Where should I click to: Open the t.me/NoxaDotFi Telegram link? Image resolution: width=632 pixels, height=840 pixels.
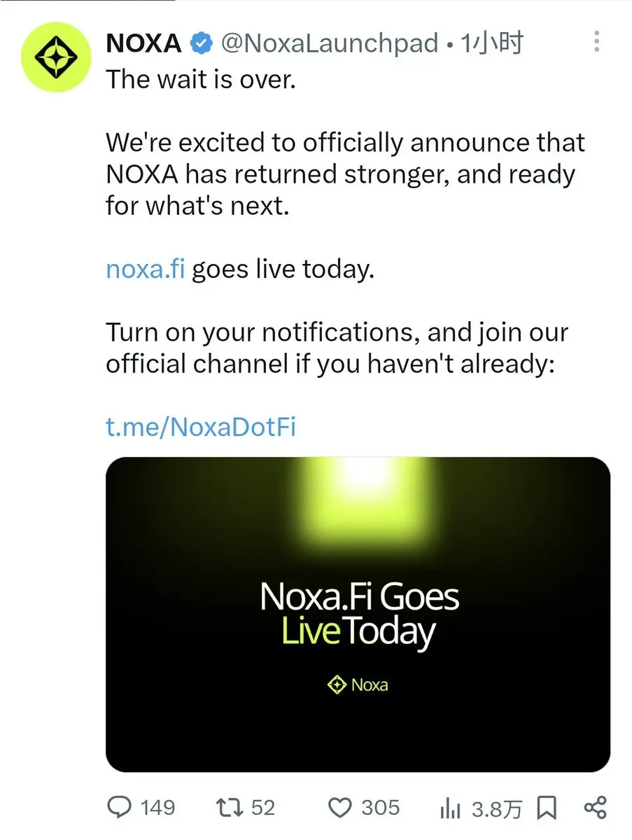tap(201, 426)
